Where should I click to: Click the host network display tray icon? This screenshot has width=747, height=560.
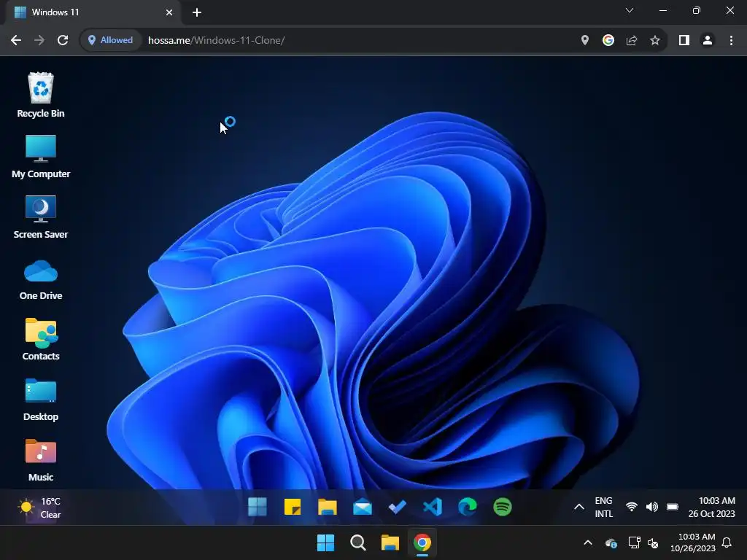pyautogui.click(x=634, y=542)
